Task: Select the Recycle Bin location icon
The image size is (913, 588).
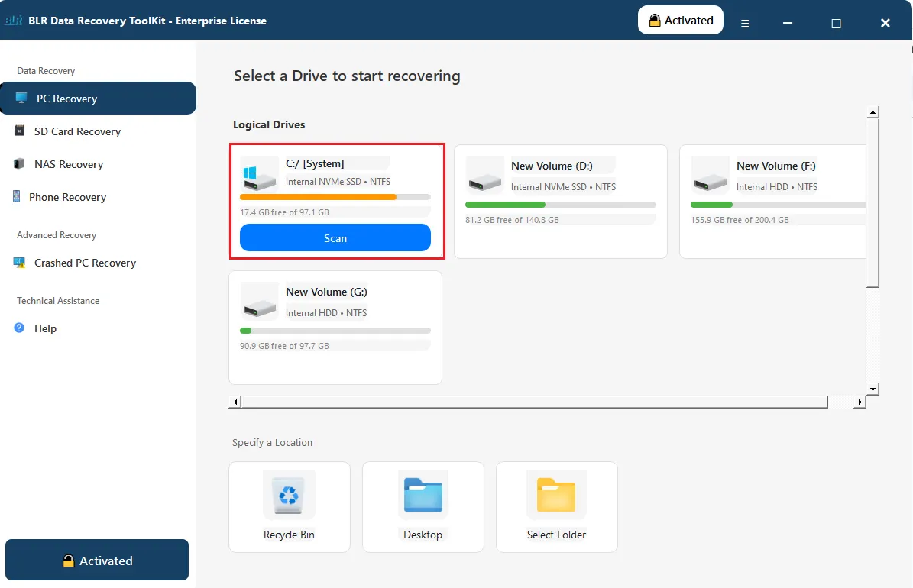Action: tap(289, 496)
